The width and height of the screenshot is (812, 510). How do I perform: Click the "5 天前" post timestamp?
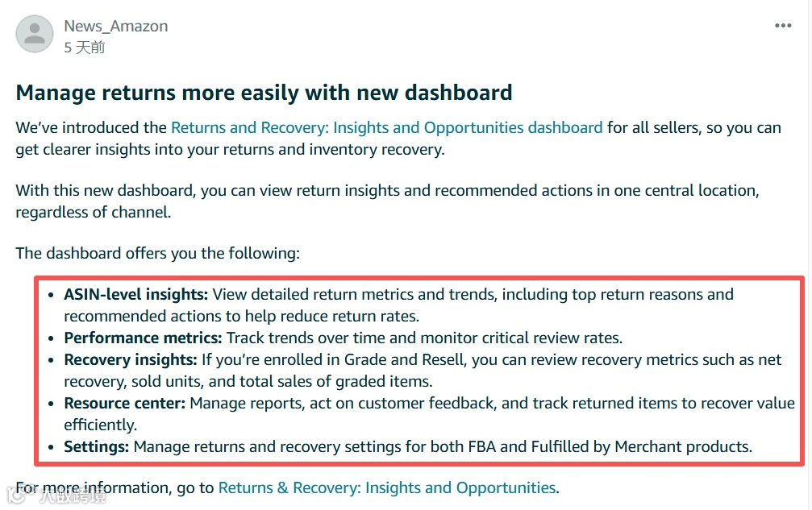[x=85, y=48]
